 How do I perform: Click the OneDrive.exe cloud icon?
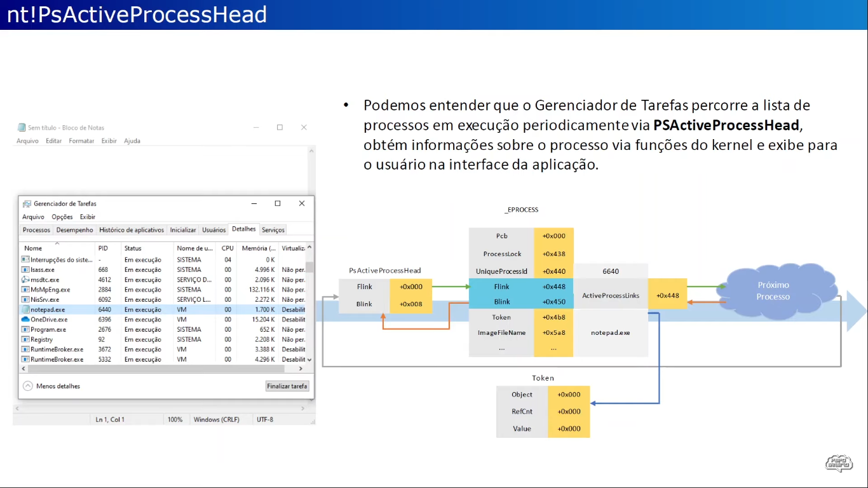click(25, 320)
